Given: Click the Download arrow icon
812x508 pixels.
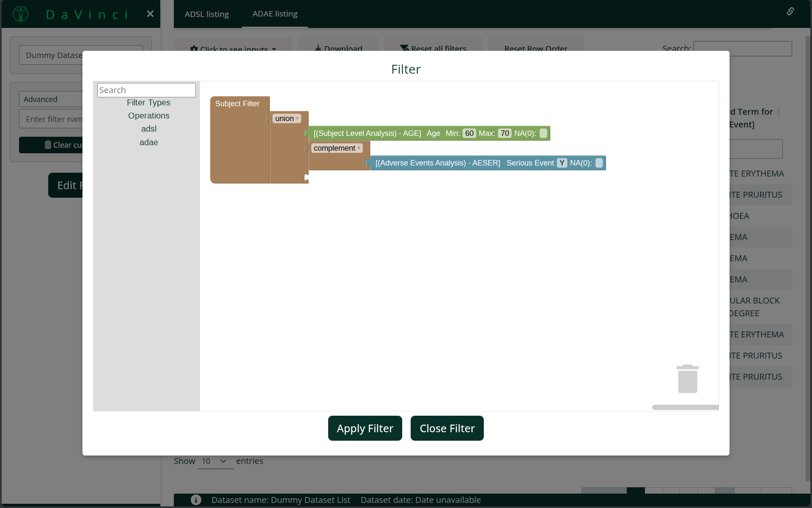Looking at the screenshot, I should [318, 48].
